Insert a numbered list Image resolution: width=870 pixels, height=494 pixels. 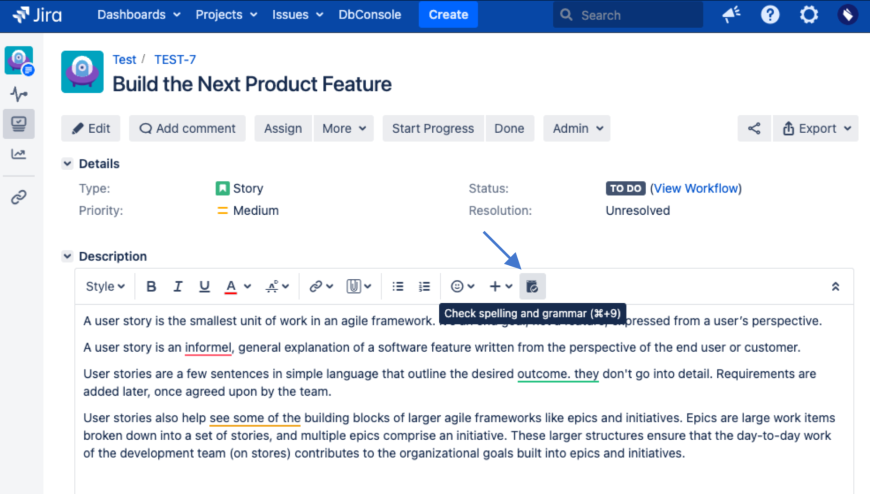[x=424, y=286]
